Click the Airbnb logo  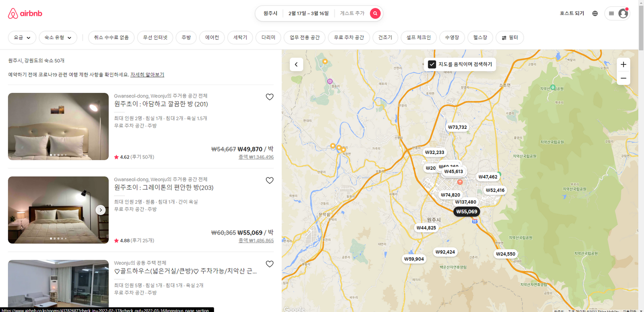click(25, 13)
